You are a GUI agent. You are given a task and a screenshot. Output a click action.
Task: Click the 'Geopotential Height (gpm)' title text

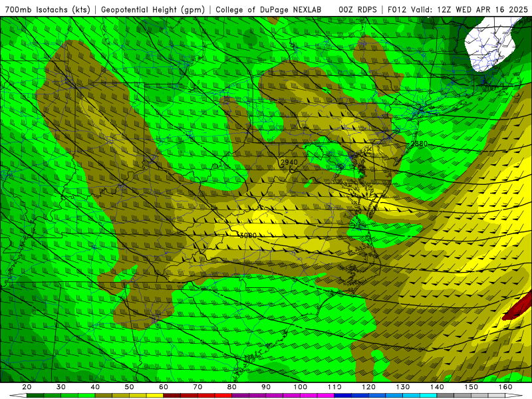pos(153,9)
